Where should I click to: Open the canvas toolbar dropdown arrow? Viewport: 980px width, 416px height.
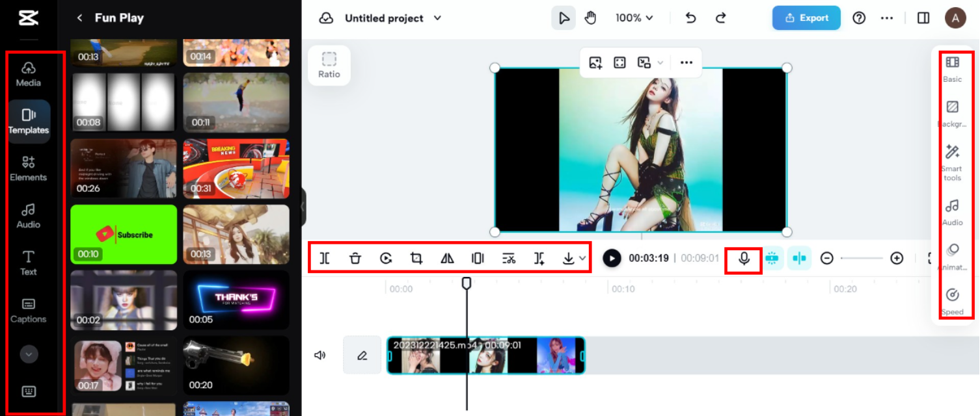(660, 63)
